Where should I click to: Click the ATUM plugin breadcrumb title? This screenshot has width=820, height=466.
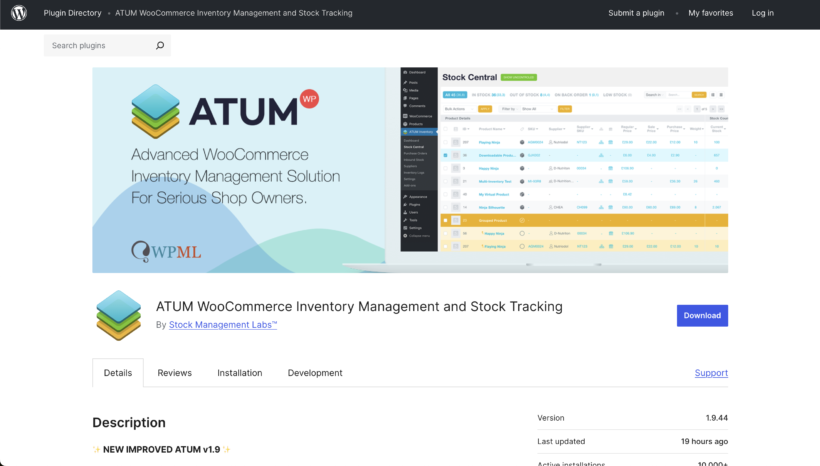point(234,13)
